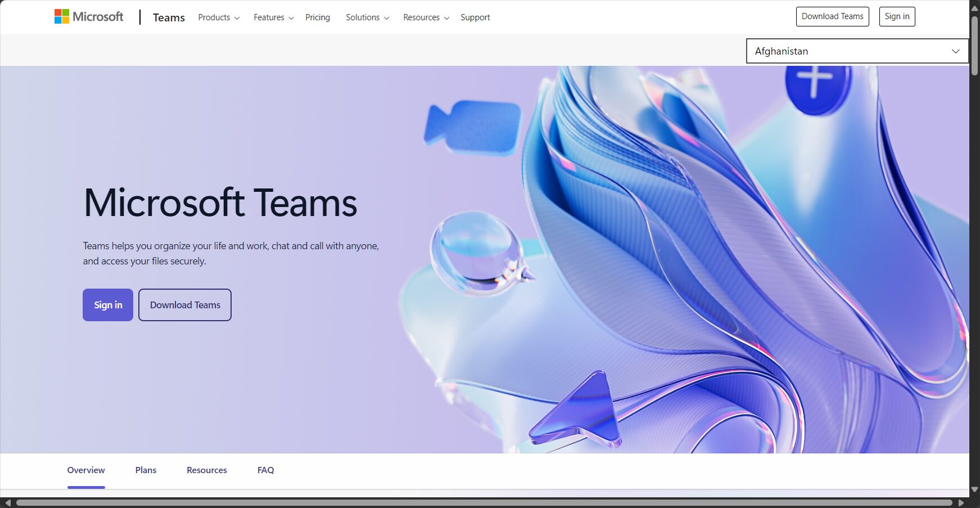Click the Download Teams hero button

click(185, 305)
